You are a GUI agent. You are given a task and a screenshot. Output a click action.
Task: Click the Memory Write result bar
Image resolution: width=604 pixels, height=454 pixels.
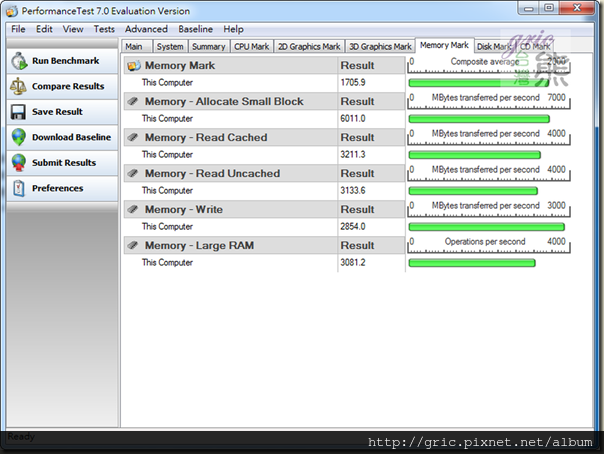[487, 227]
